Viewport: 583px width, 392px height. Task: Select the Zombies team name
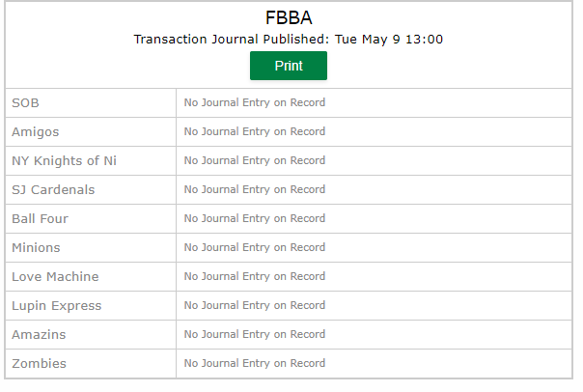(39, 364)
